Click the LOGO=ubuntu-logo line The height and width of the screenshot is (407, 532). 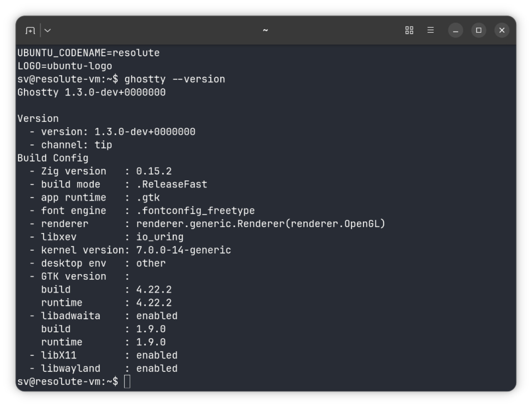point(65,66)
